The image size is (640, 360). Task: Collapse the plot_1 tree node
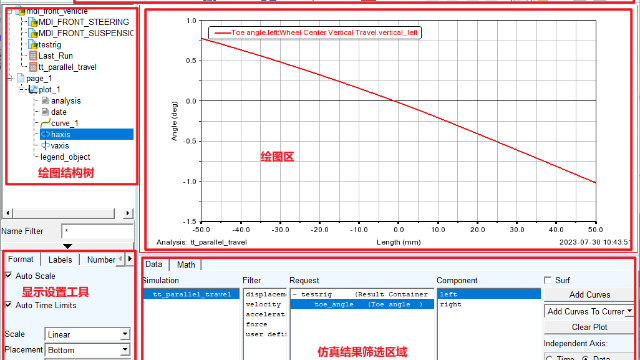click(22, 89)
